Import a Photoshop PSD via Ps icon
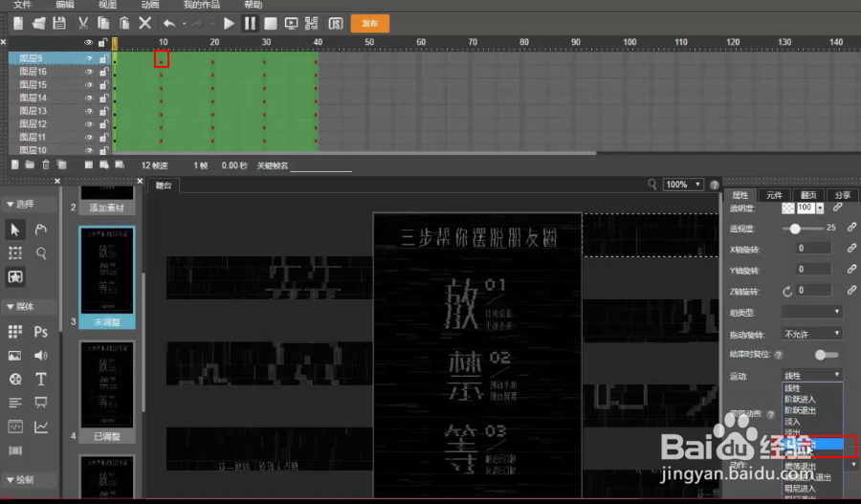This screenshot has height=504, width=861. click(40, 332)
